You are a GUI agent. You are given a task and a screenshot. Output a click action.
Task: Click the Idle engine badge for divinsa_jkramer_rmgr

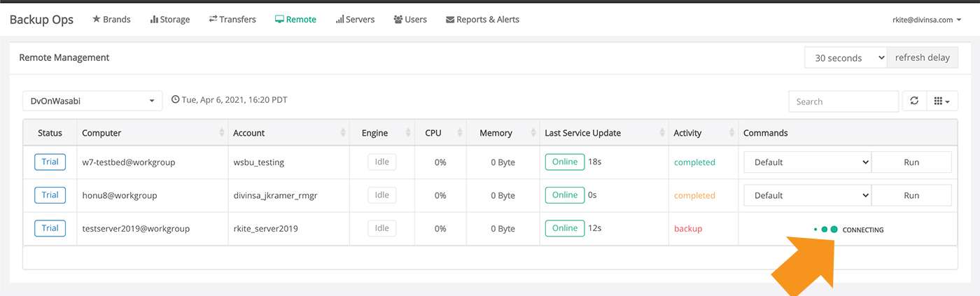click(x=382, y=195)
